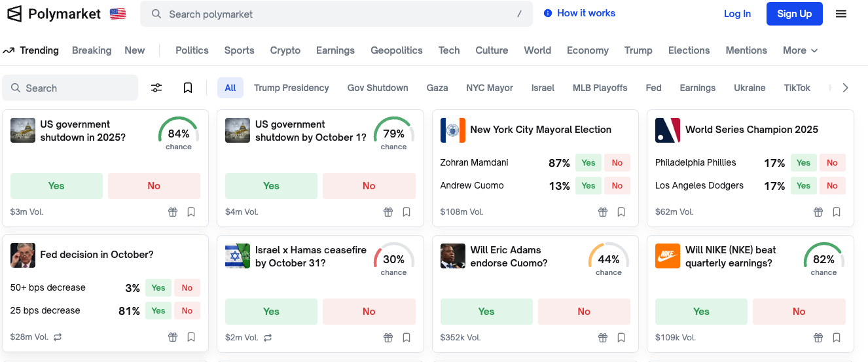This screenshot has width=868, height=362.
Task: Click the Sign Up button
Action: [x=794, y=14]
